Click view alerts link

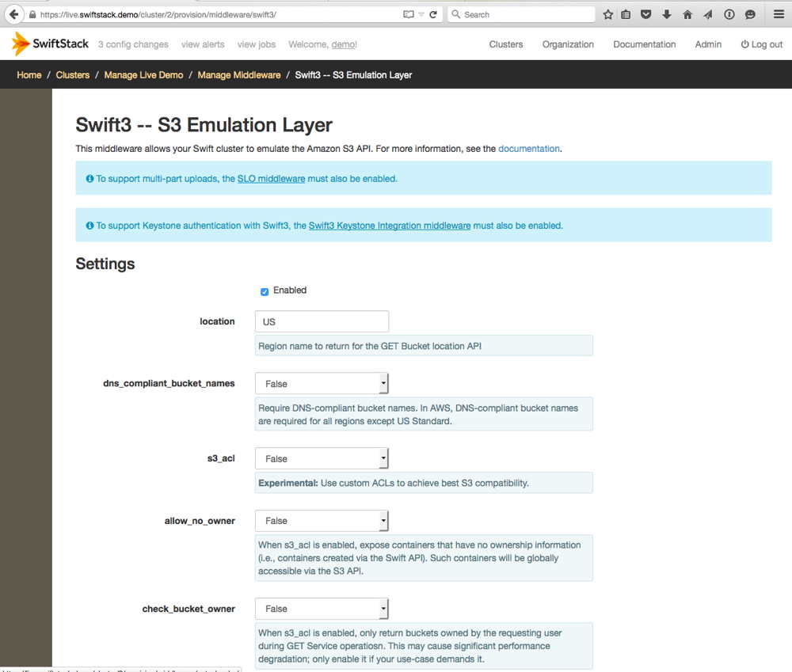click(203, 44)
